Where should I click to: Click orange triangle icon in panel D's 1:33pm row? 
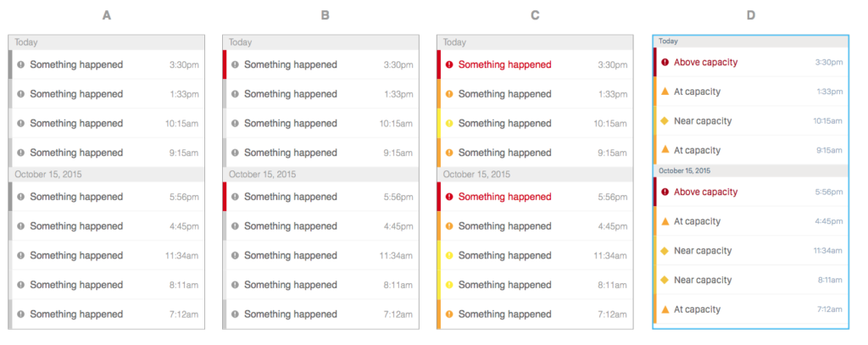click(x=665, y=92)
